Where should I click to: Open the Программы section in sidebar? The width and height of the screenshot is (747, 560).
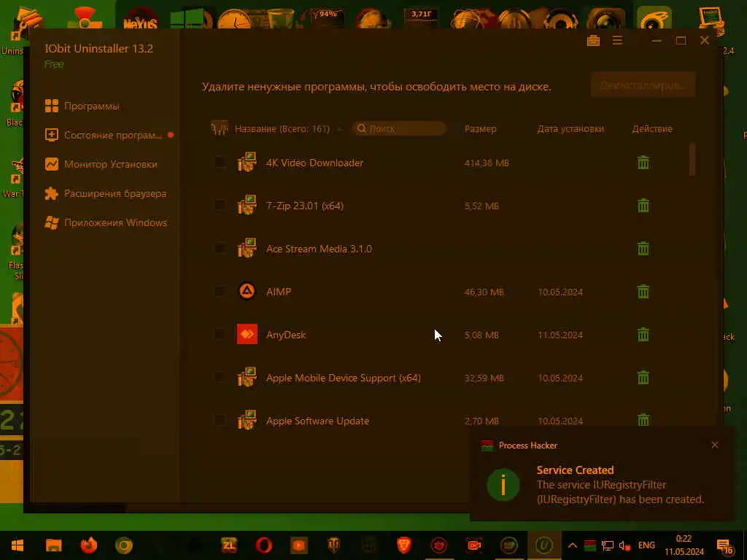(x=82, y=106)
